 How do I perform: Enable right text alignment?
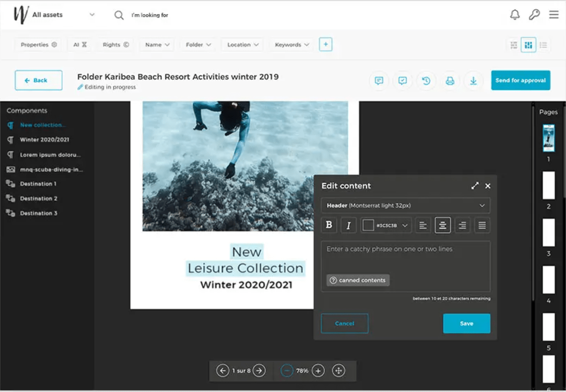462,225
